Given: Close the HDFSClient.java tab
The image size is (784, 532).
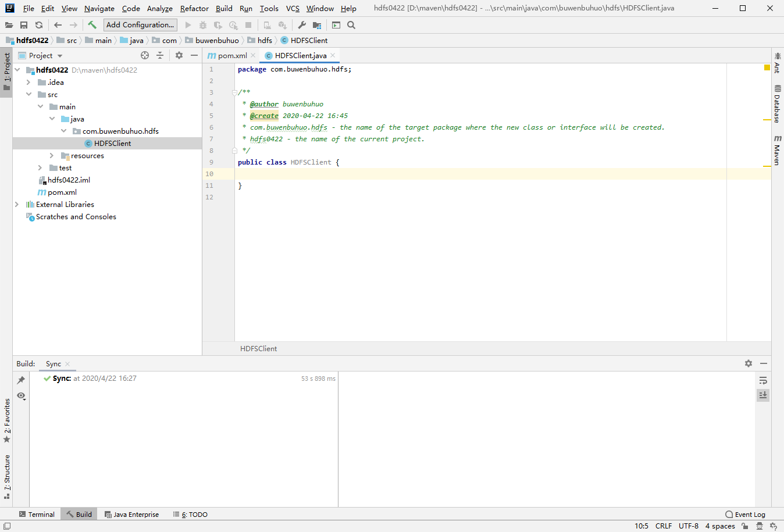Looking at the screenshot, I should pos(333,55).
